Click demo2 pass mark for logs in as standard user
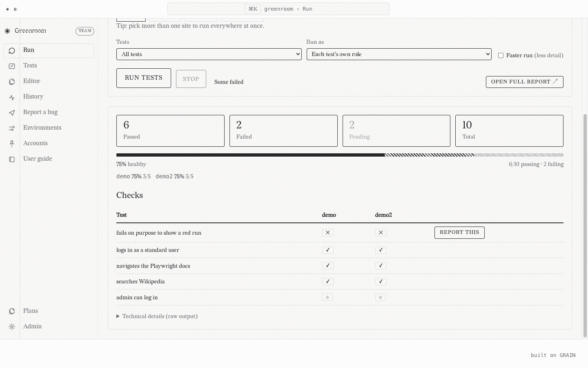 pos(381,250)
